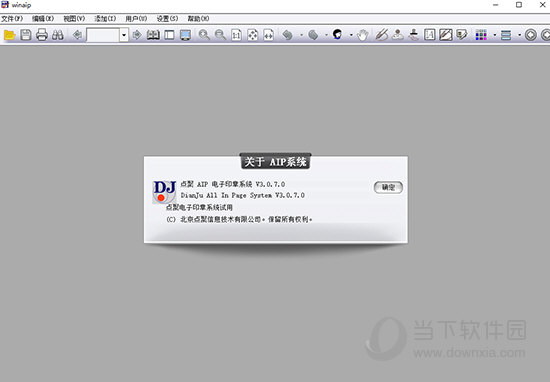
Task: Open the 添加(I) menu
Action: [105, 19]
